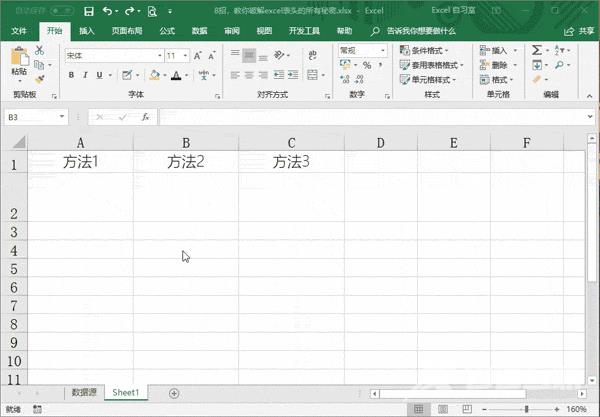Screen dimensions: 600x417
Task: Increase font size with larger A icon
Action: click(197, 56)
